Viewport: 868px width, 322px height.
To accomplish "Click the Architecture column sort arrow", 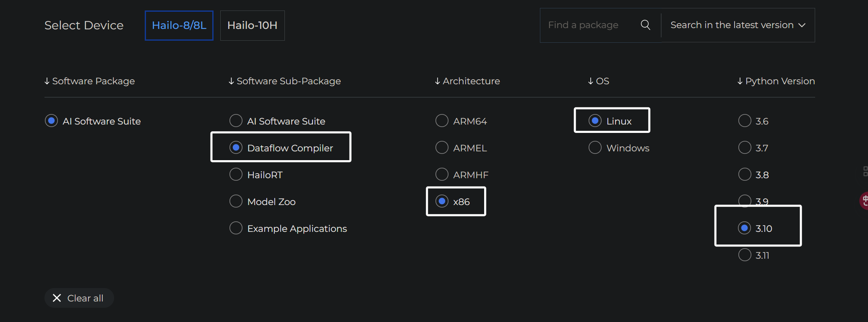I will [438, 81].
